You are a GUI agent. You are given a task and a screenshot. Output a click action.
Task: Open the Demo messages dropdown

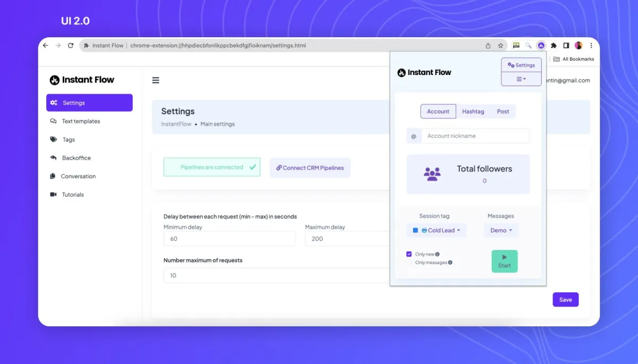tap(501, 230)
